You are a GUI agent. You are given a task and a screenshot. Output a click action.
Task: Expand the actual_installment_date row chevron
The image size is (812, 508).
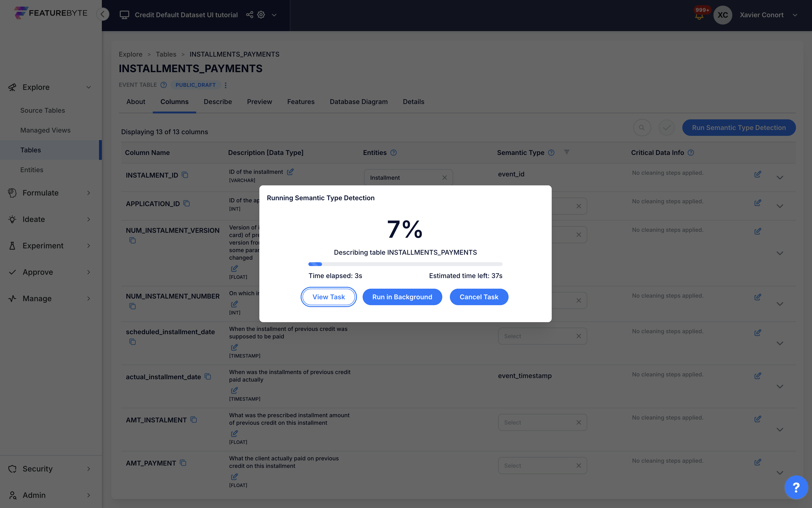tap(780, 387)
